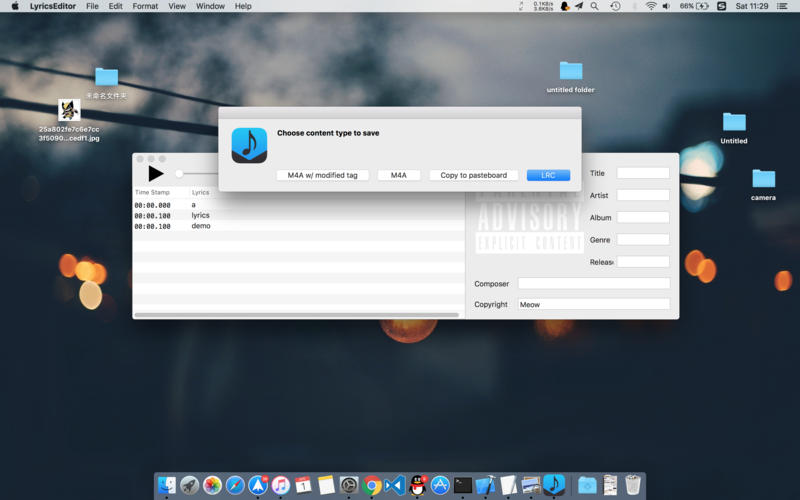The image size is (800, 500).
Task: Click the untitled folder desktop icon
Action: pos(570,78)
